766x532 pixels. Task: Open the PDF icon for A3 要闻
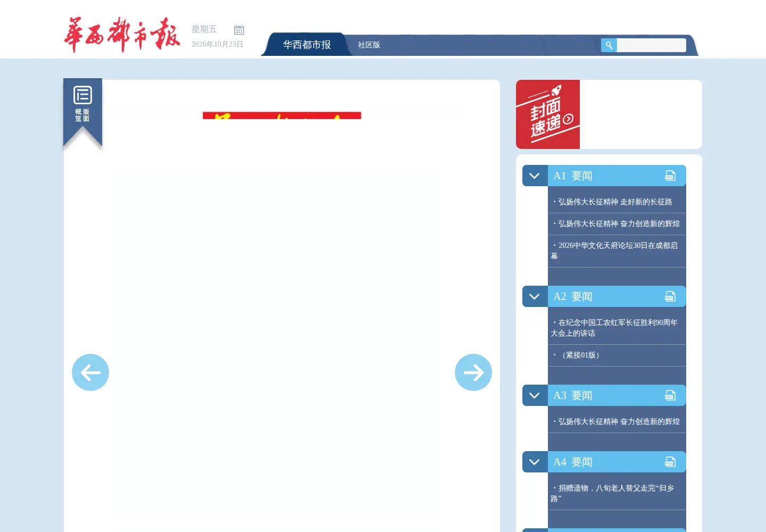(x=670, y=395)
